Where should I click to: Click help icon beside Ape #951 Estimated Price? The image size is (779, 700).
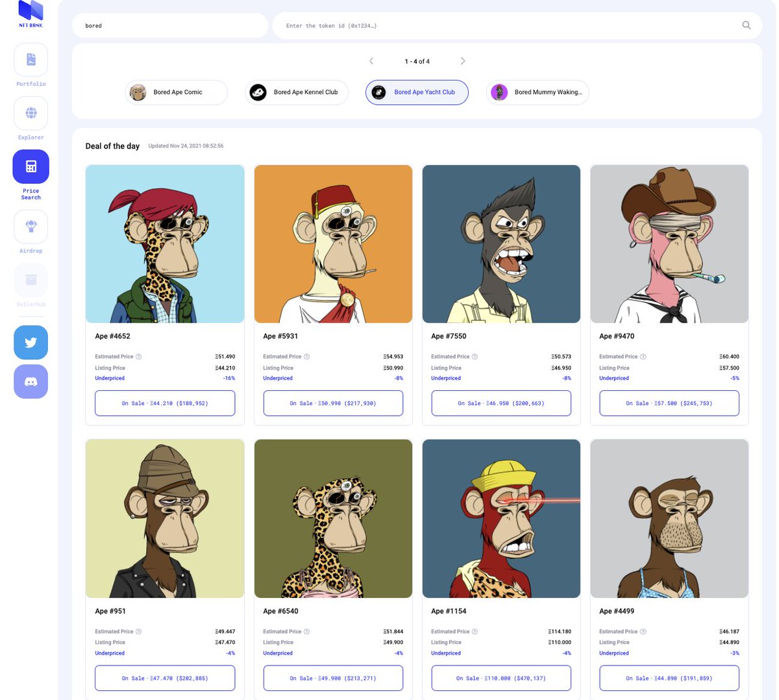139,631
